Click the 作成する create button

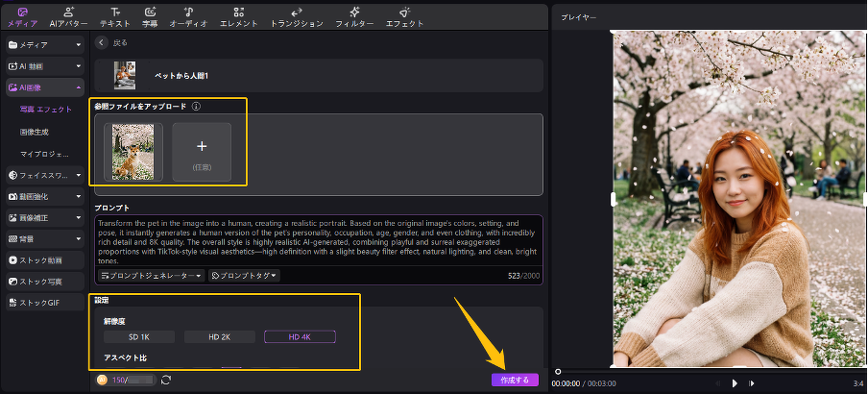514,381
